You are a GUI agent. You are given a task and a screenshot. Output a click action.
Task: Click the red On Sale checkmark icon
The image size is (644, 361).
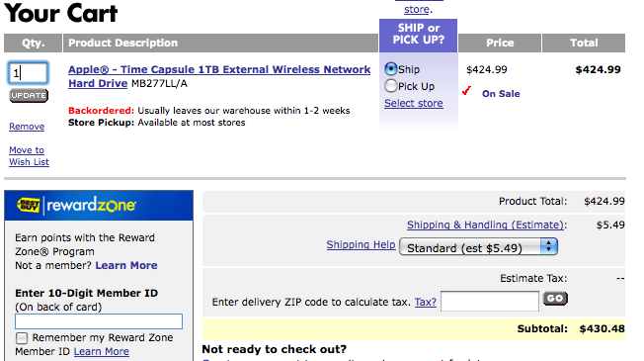point(466,90)
